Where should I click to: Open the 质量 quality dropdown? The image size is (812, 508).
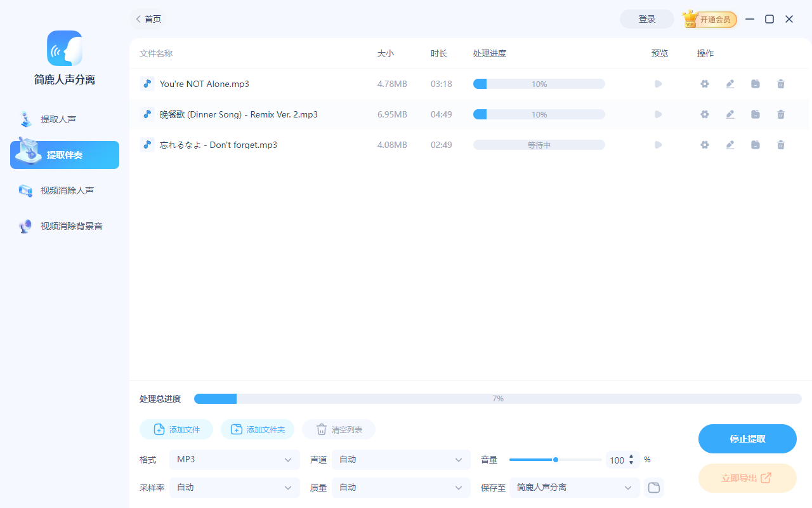pos(401,488)
